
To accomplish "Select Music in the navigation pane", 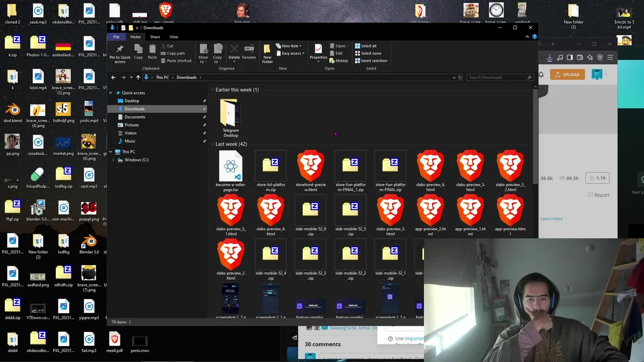I will click(x=130, y=141).
